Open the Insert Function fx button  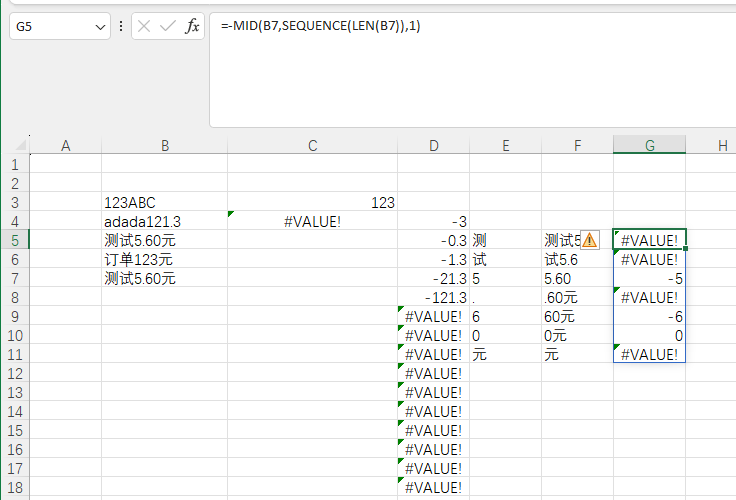pos(192,26)
